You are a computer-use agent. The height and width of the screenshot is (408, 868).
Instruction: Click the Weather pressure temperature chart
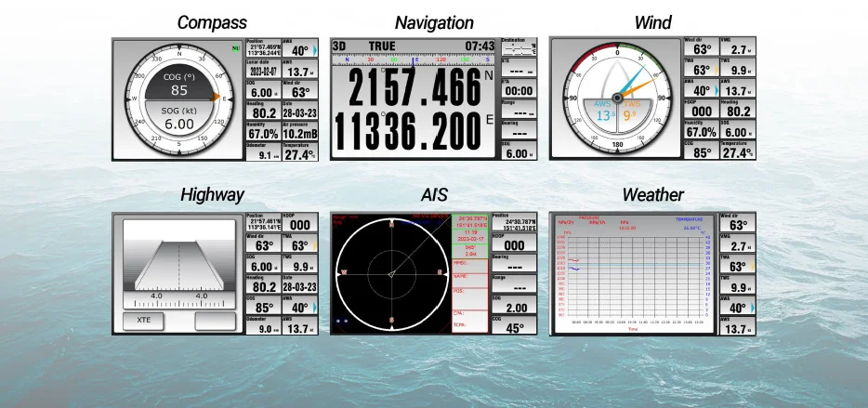633,274
